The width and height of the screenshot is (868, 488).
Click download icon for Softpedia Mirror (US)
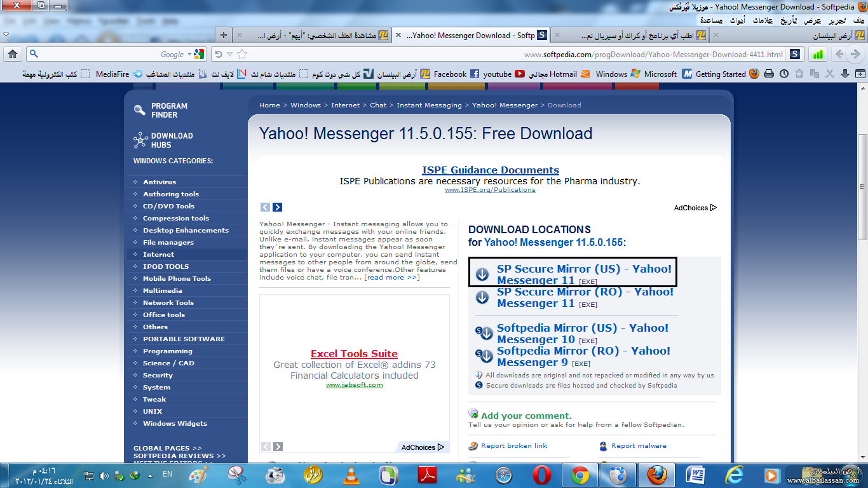(484, 334)
